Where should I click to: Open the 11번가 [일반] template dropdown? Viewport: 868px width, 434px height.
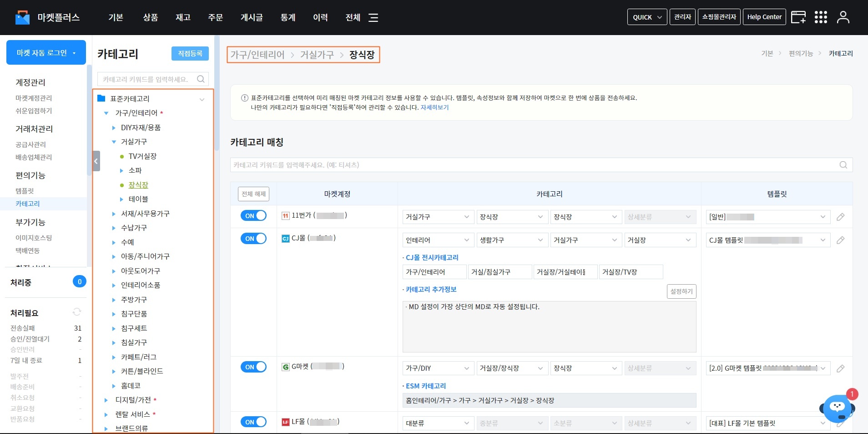click(x=768, y=217)
